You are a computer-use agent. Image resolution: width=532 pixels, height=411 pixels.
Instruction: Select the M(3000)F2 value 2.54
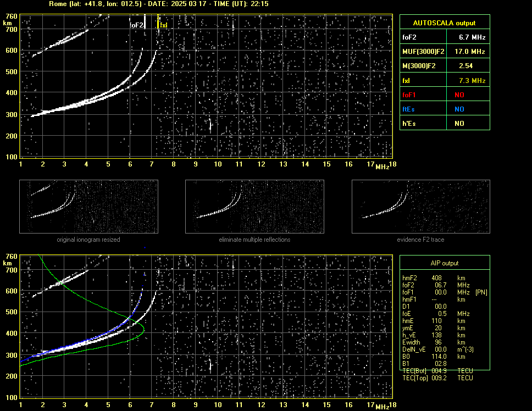pos(465,66)
